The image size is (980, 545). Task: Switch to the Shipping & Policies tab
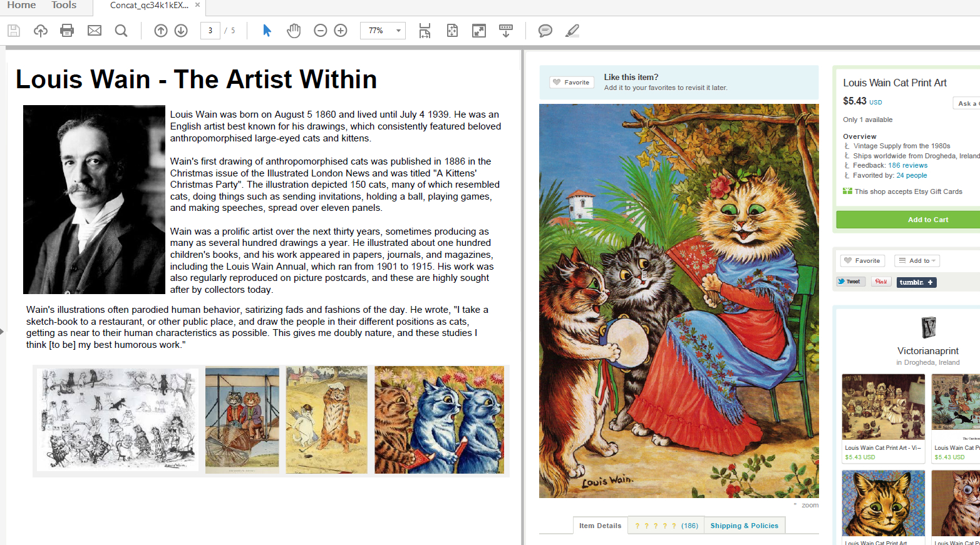coord(745,526)
